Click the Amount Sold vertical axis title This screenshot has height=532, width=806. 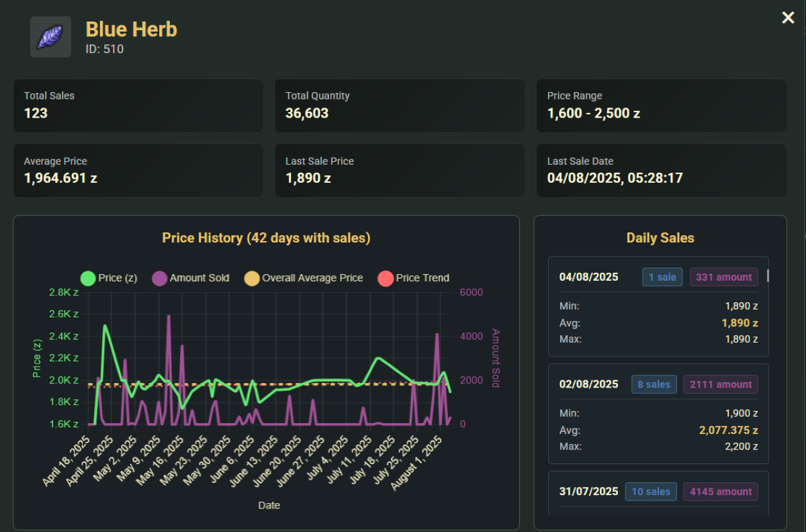pos(496,358)
